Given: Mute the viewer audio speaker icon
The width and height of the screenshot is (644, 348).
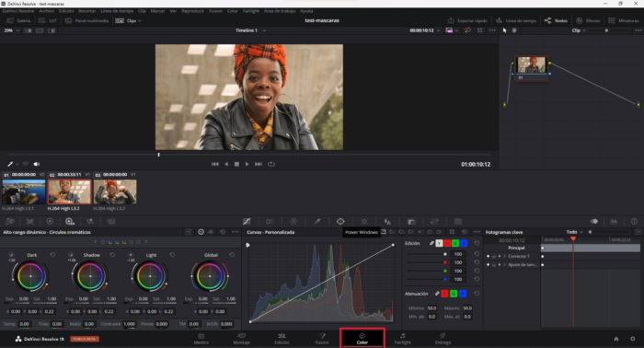Looking at the screenshot, I should tap(37, 164).
